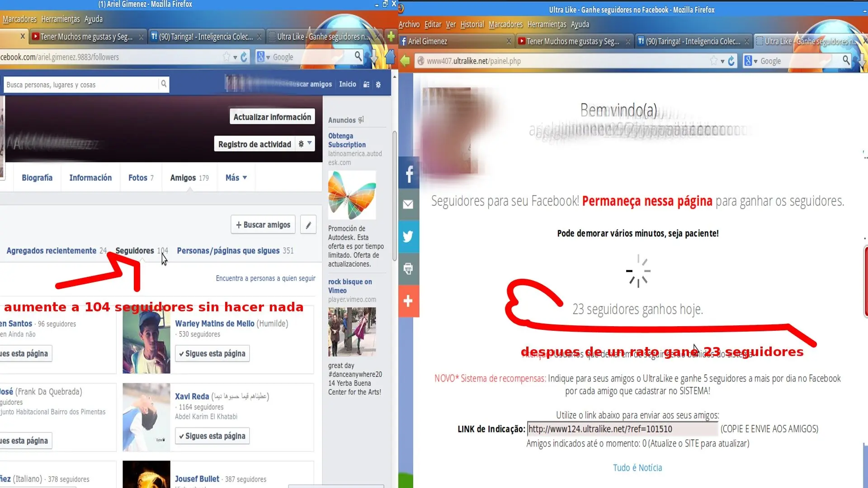Screen dimensions: 868x488
Task: Click bookmark star in ultralike address bar
Action: (x=713, y=61)
